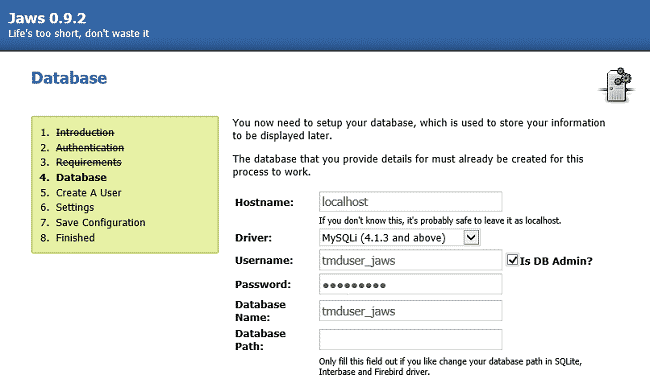Click the localhost hint text

(440, 221)
